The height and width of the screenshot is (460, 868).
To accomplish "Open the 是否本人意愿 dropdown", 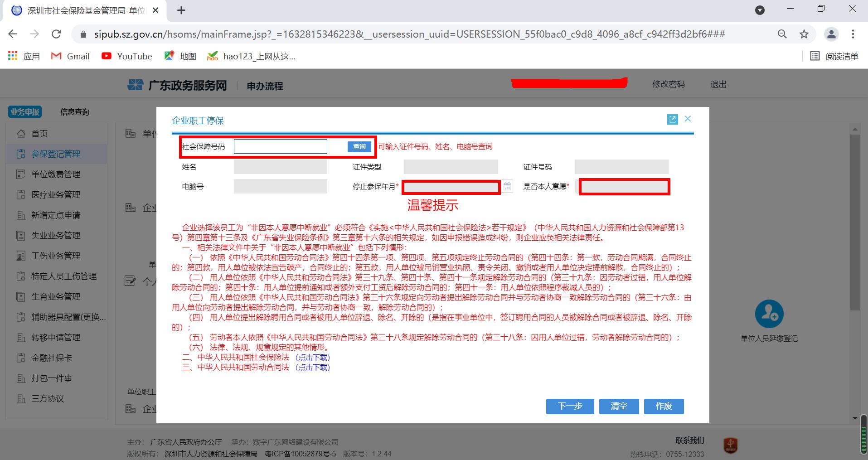I will [624, 186].
